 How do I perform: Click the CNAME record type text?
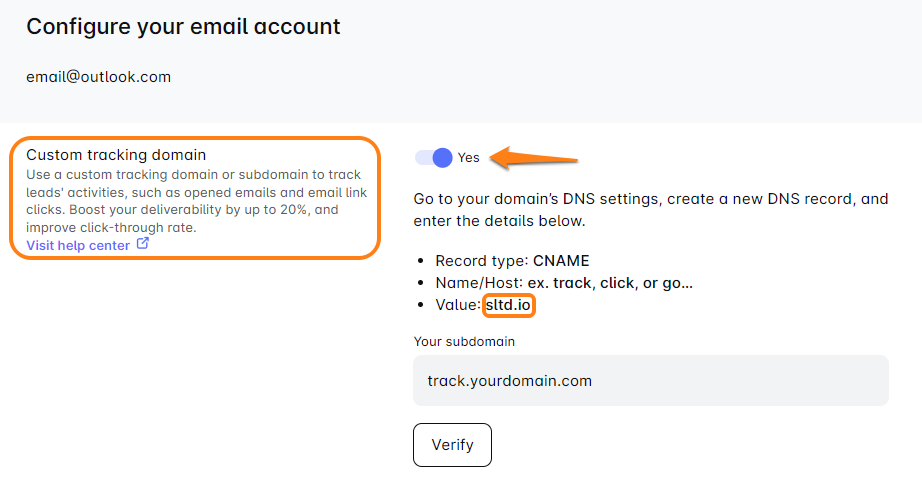(561, 261)
